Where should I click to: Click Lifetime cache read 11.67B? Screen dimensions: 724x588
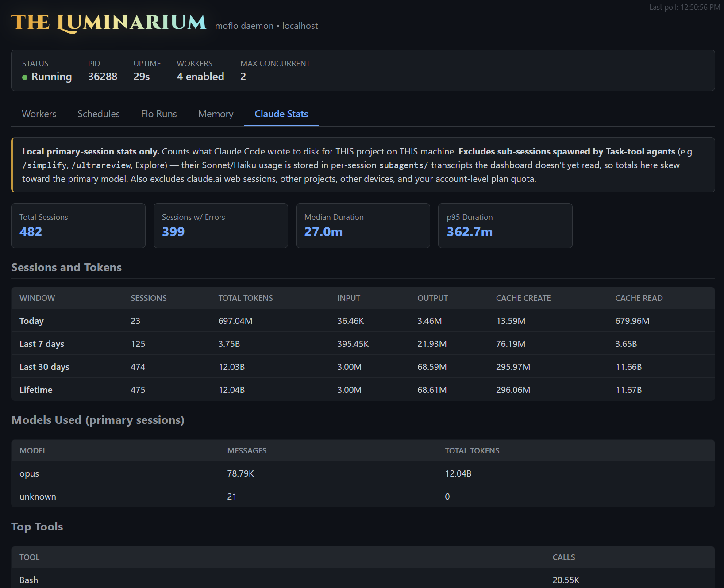(x=628, y=390)
